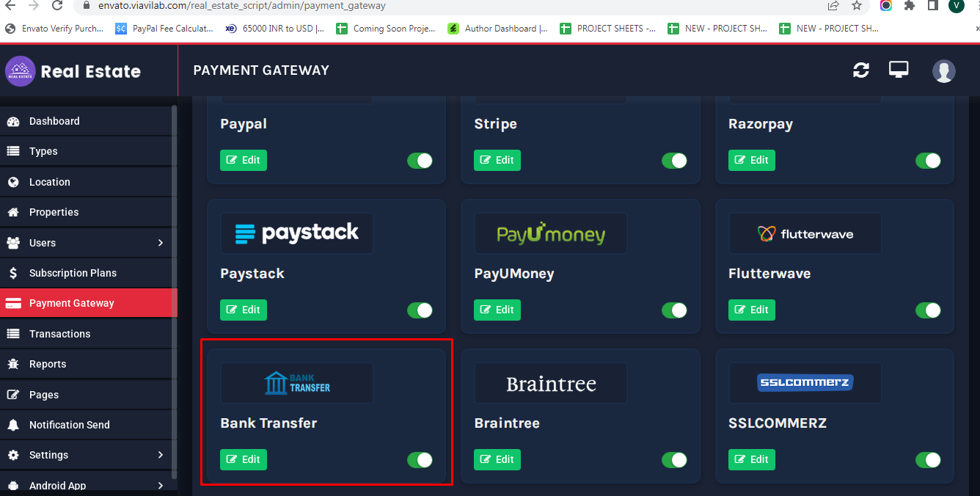
Task: Click the browser address bar URL
Action: (x=242, y=6)
